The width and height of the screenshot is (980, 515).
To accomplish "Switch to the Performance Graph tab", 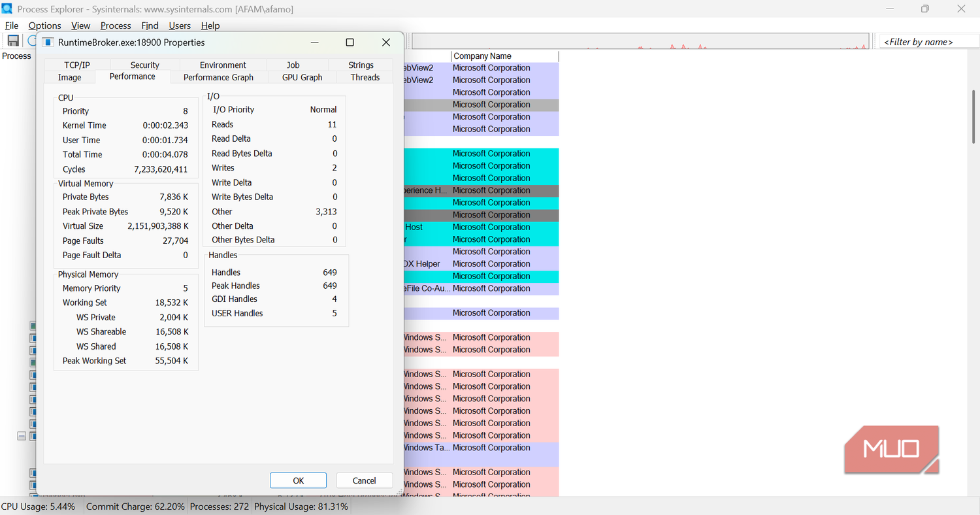I will pyautogui.click(x=218, y=77).
